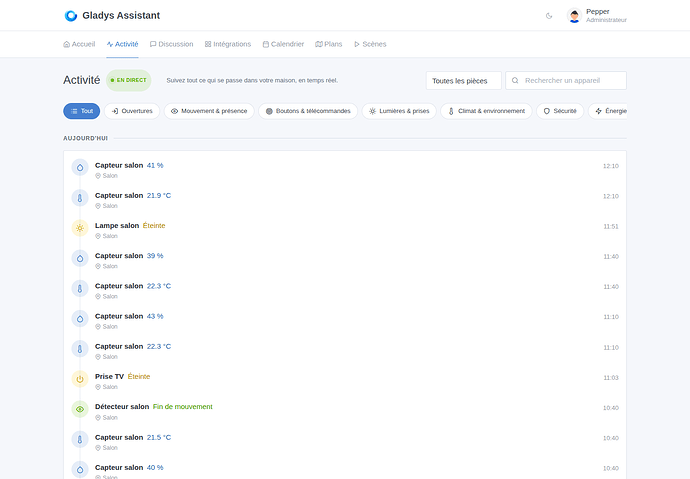
Task: Go to the Accueil tab
Action: point(79,44)
